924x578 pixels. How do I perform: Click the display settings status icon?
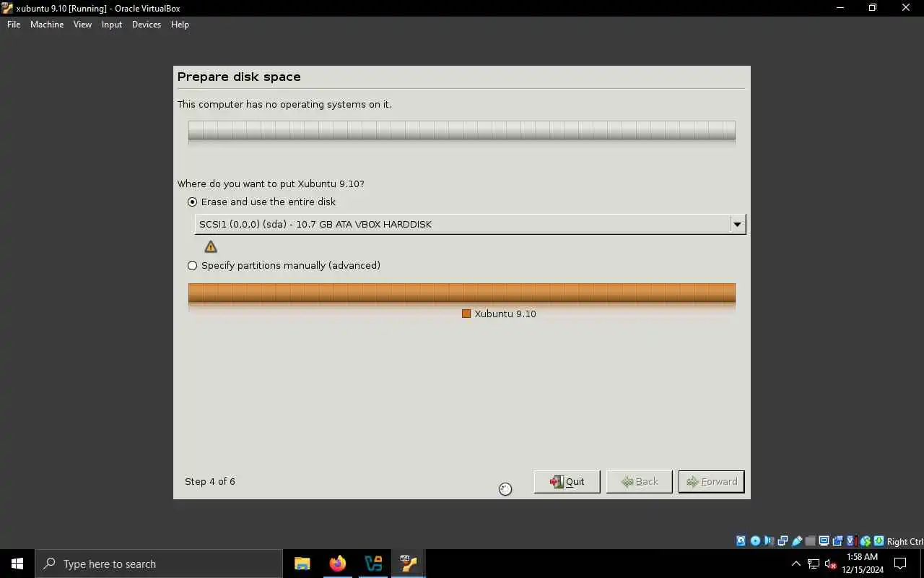click(824, 541)
